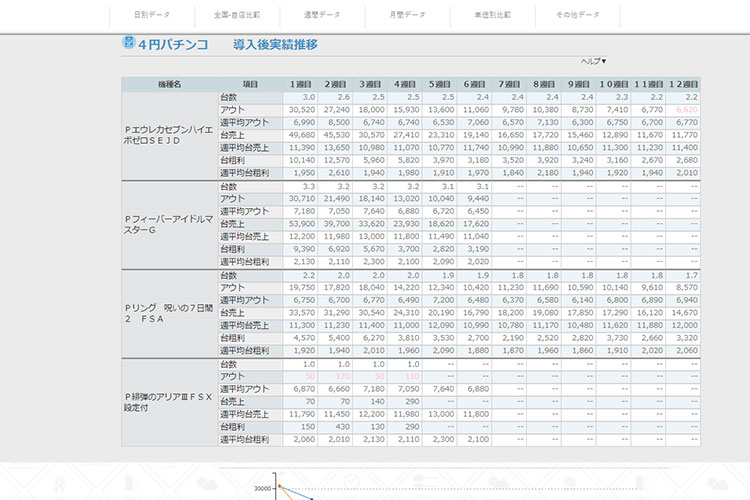Click the 4円パチンコ heading
Image resolution: width=750 pixels, height=500 pixels.
[x=173, y=44]
